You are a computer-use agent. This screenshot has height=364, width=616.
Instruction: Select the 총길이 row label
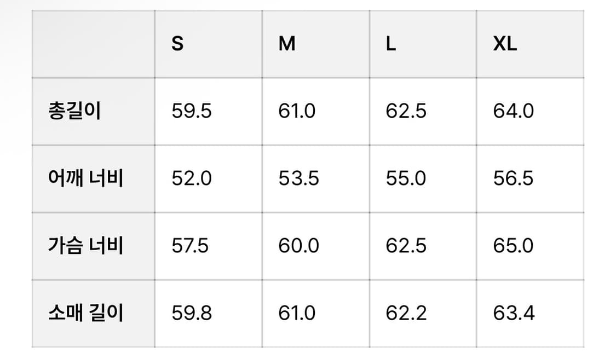coord(94,112)
